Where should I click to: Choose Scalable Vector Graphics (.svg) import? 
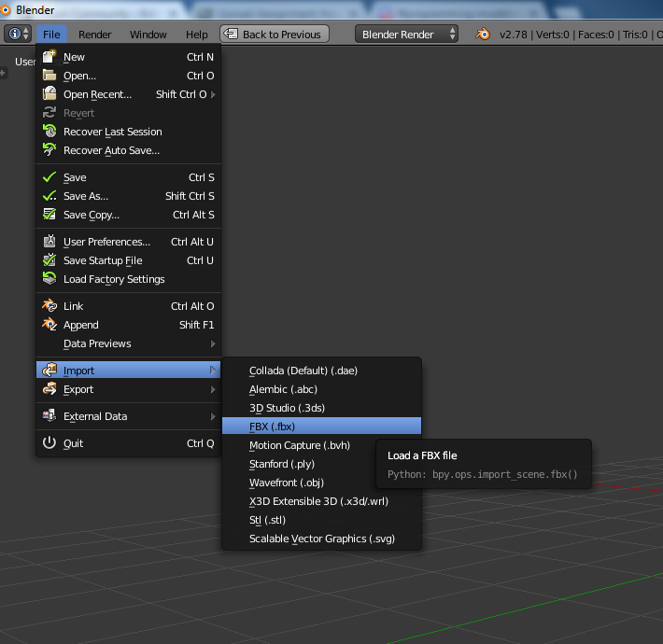[x=321, y=539]
